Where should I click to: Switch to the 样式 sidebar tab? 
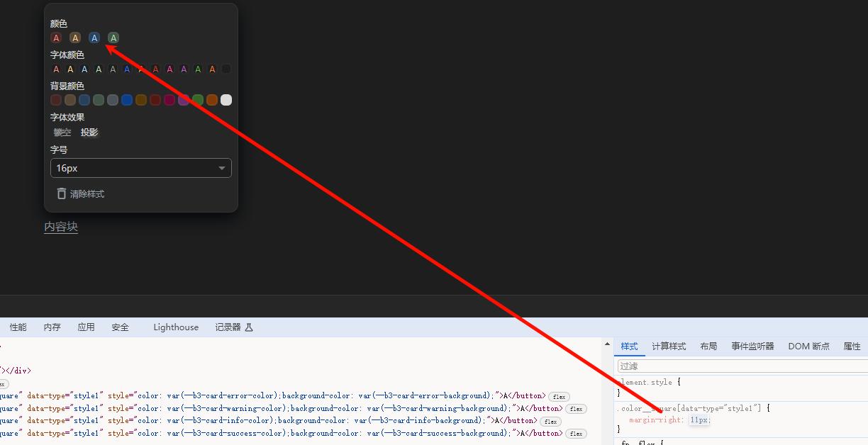(x=630, y=347)
